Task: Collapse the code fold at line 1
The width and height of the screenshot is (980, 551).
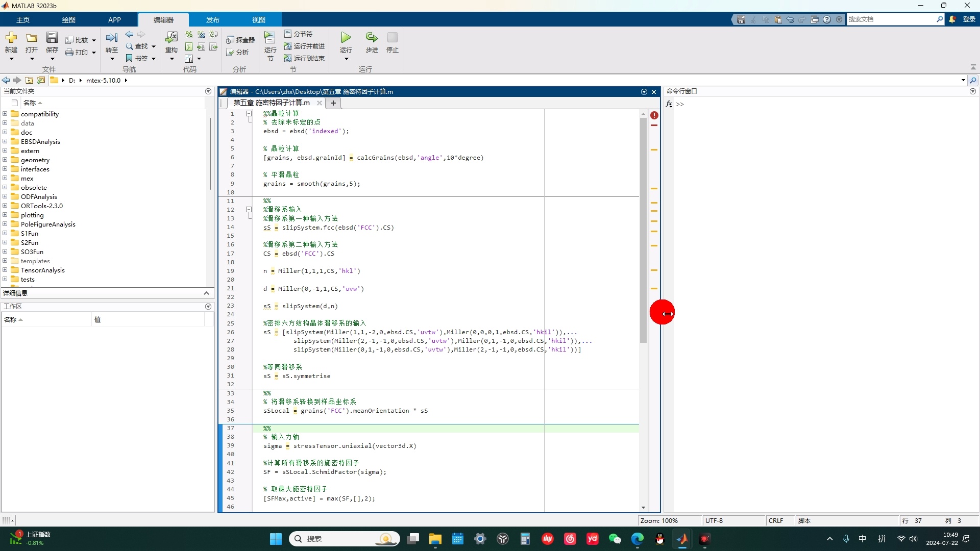Action: coord(249,114)
